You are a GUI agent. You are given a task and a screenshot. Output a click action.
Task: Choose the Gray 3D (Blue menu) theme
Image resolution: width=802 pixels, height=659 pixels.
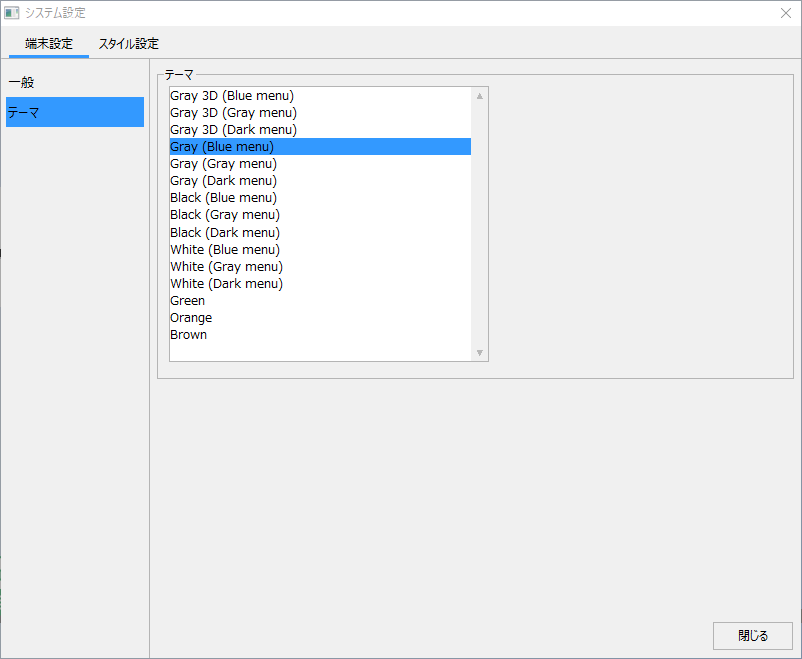(232, 96)
